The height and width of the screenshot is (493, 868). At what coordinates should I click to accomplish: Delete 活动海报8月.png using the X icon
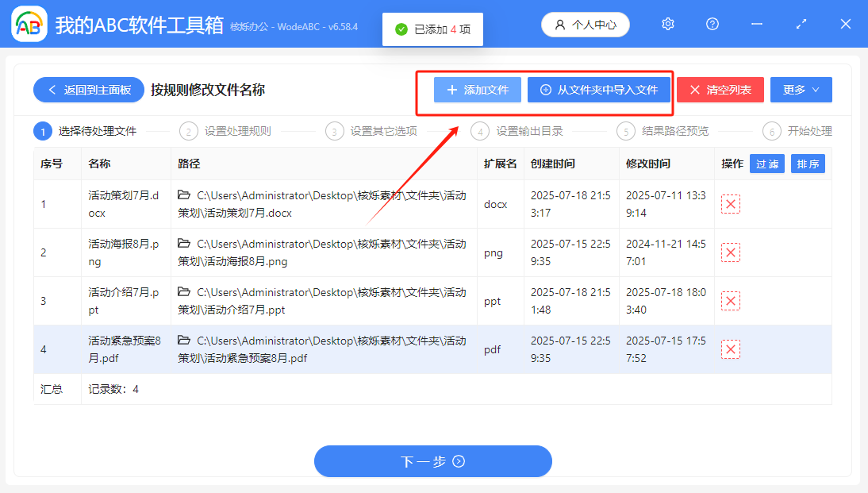click(x=730, y=252)
